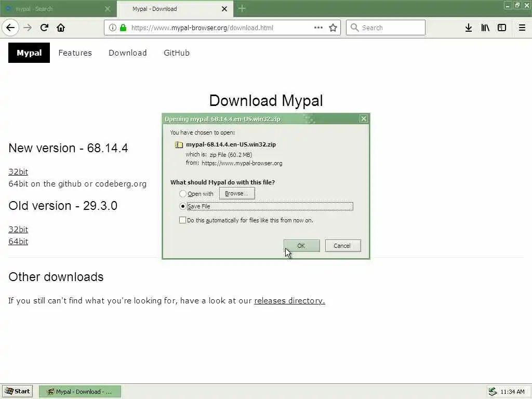Viewport: 532px width, 399px height.
Task: Bookmark this page with the star icon
Action: pyautogui.click(x=333, y=28)
